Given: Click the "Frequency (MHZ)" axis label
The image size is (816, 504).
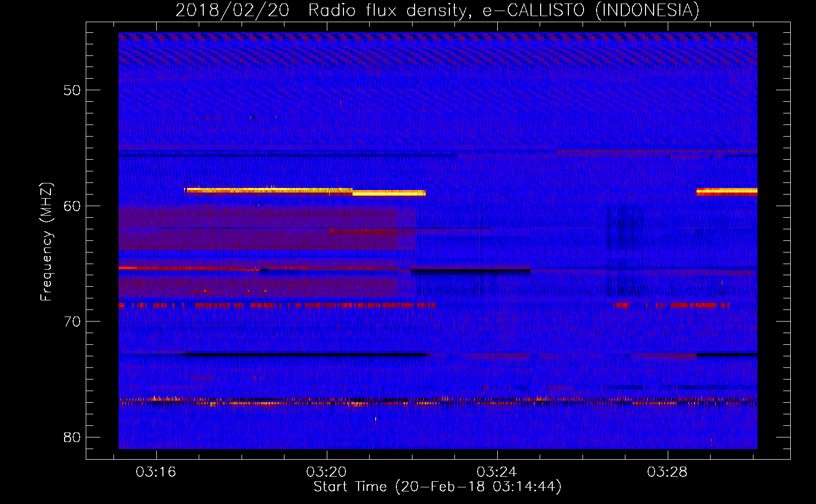Looking at the screenshot, I should click(x=46, y=242).
